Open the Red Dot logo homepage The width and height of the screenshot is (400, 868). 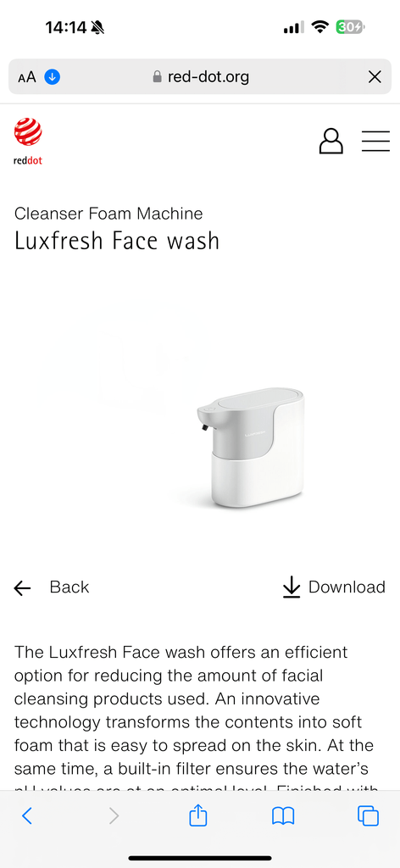(28, 142)
